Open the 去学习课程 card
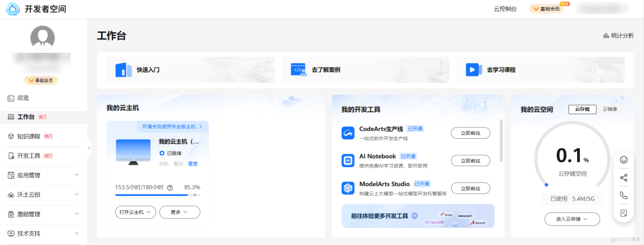 [541, 70]
